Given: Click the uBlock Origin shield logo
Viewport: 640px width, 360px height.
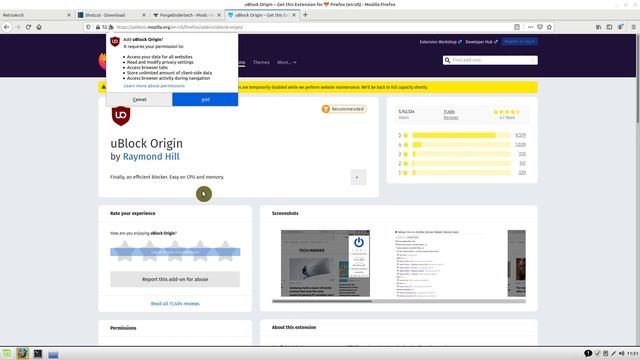Looking at the screenshot, I should coord(121,116).
